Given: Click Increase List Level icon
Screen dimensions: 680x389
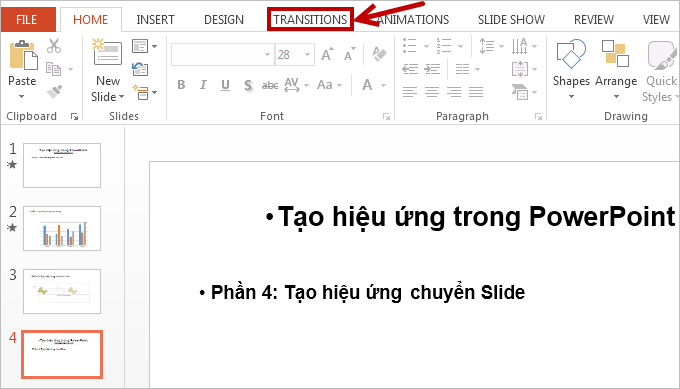Looking at the screenshot, I should pos(432,69).
